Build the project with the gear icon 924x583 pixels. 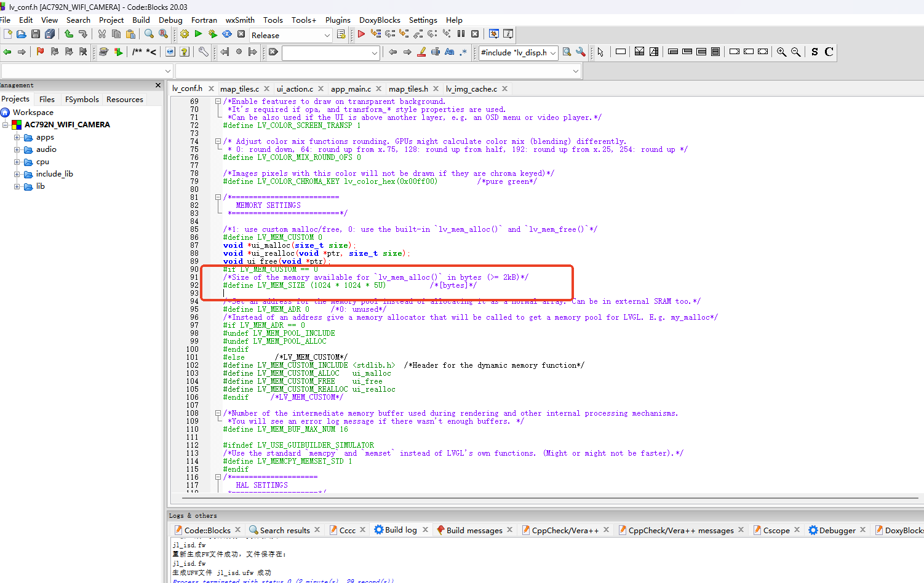point(185,34)
